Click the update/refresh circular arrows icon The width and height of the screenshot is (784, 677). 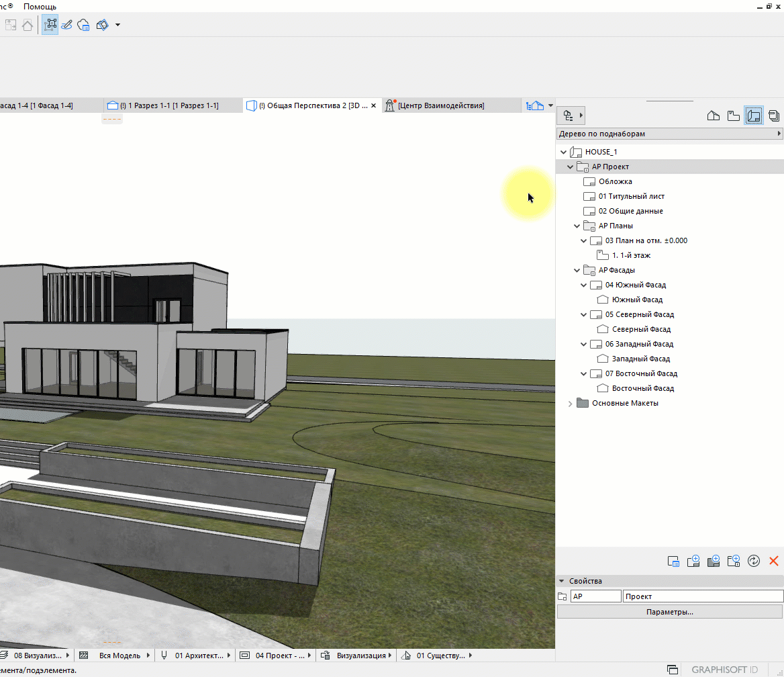click(x=753, y=561)
